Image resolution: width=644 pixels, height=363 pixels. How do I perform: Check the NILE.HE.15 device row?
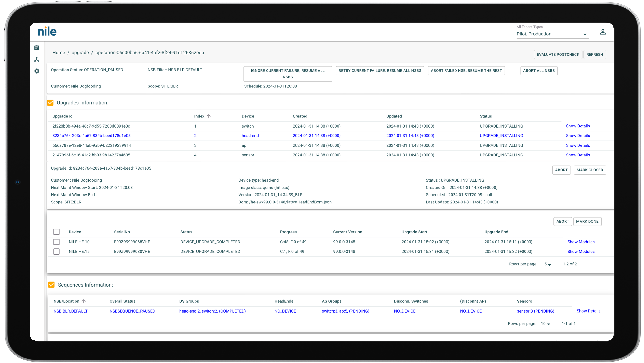click(x=57, y=252)
